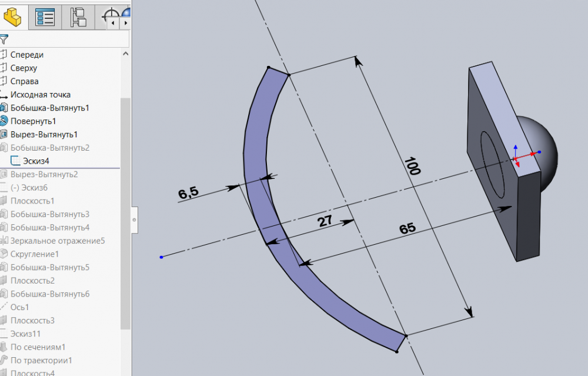
Task: Click the Повернуть1 revolve feature icon
Action: pyautogui.click(x=5, y=121)
